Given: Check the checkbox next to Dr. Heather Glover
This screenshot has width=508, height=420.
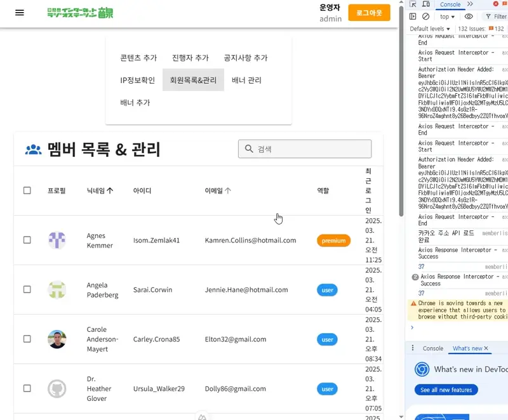Looking at the screenshot, I should point(27,389).
